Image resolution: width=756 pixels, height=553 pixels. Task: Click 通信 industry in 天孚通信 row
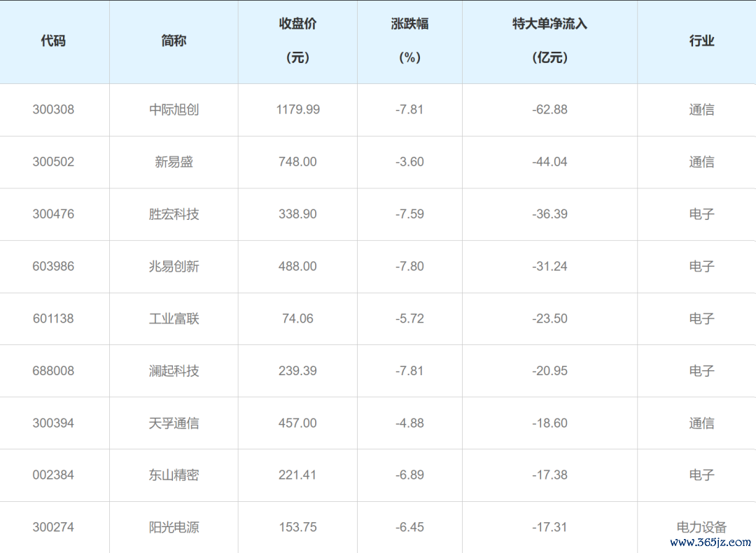701,423
